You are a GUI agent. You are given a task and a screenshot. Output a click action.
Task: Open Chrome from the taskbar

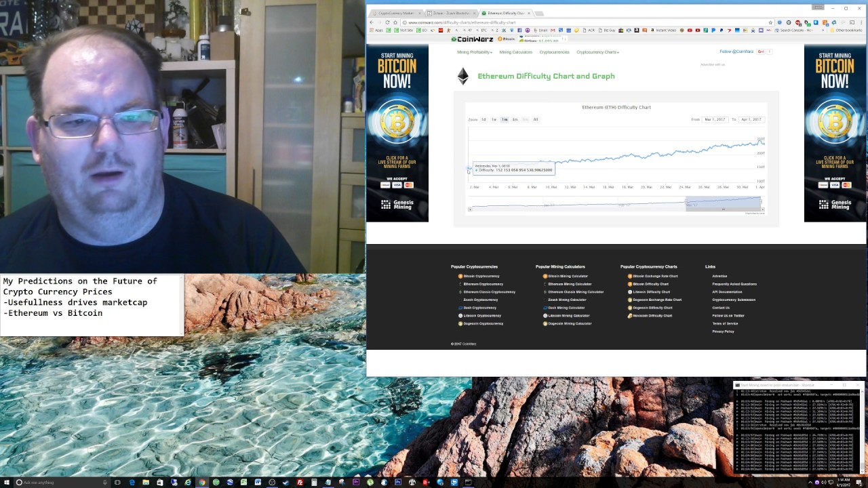point(201,482)
